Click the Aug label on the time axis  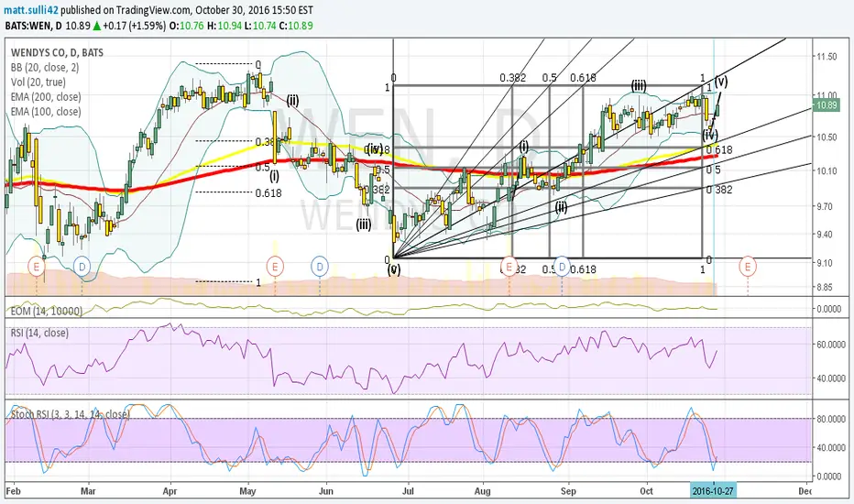coord(483,491)
